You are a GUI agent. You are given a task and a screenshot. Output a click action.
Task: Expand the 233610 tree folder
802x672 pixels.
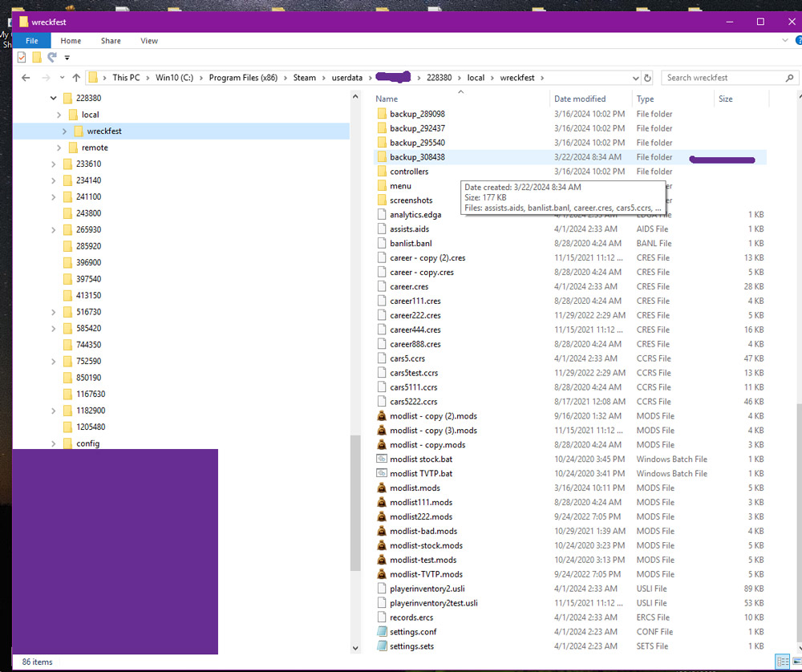(54, 164)
